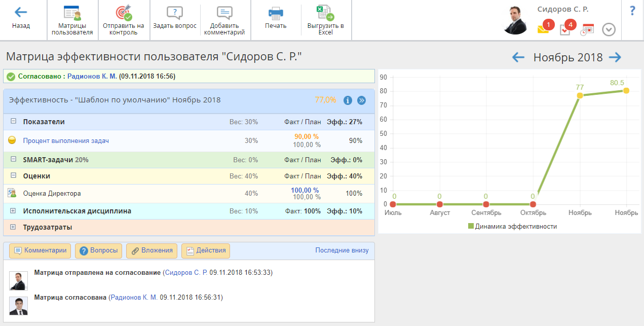Switch to the Вопросы tab
Screen dimensions: 644x326
(x=99, y=250)
